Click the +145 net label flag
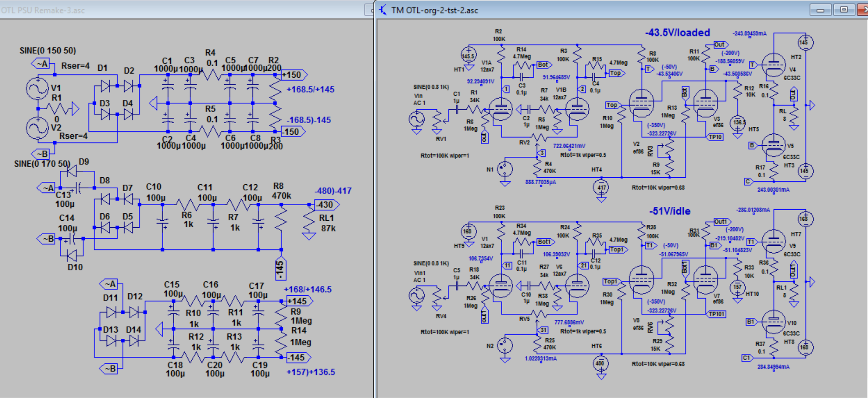 tap(299, 301)
